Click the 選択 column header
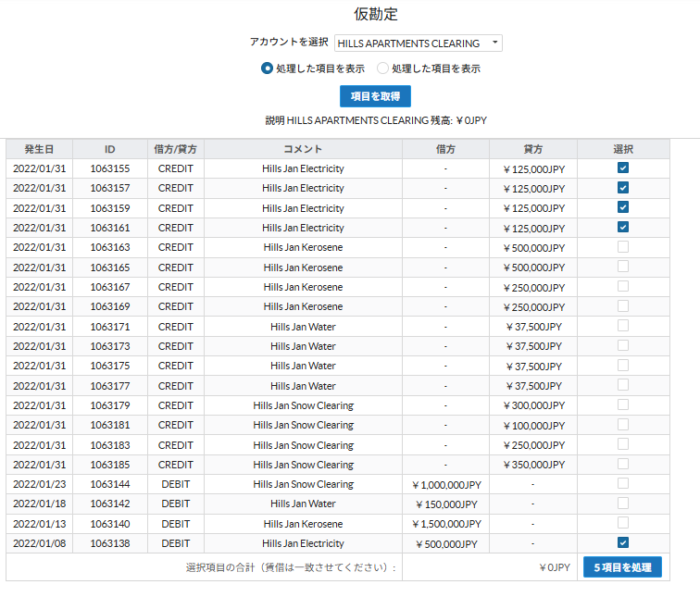This screenshot has width=700, height=597. (x=623, y=149)
